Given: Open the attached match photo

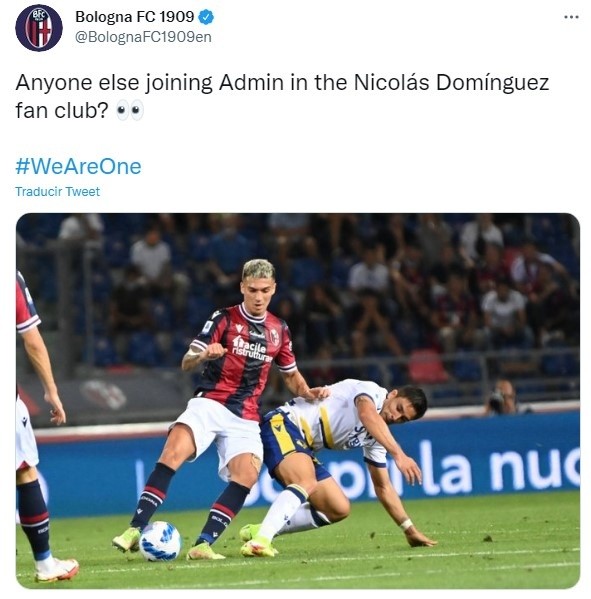Looking at the screenshot, I should click(298, 401).
